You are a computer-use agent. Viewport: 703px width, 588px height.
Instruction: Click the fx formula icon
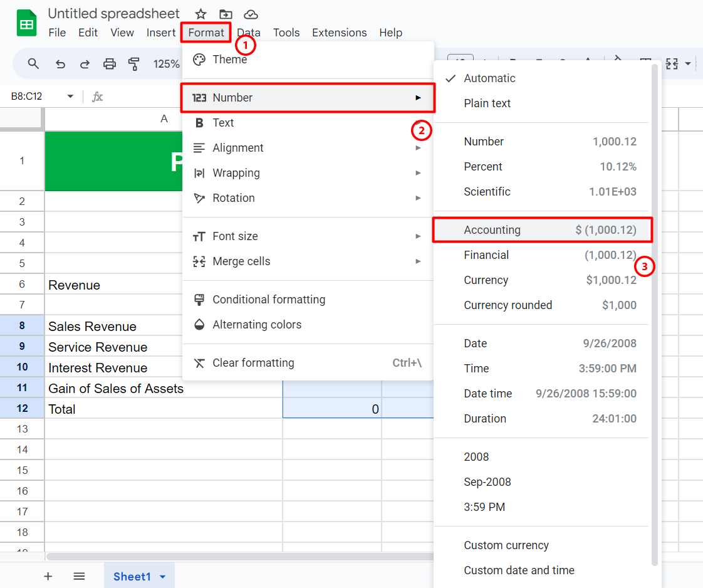pyautogui.click(x=97, y=97)
